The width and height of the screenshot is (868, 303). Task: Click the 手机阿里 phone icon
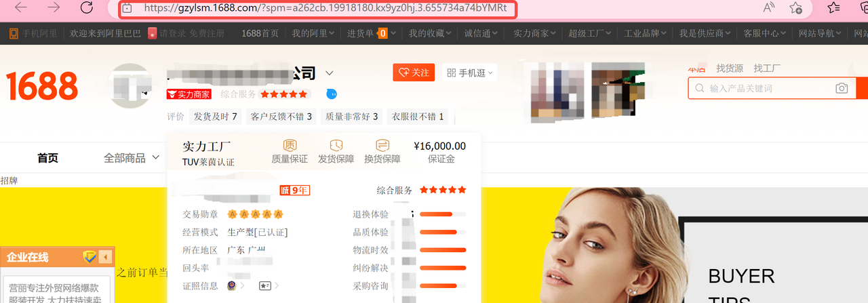(14, 33)
